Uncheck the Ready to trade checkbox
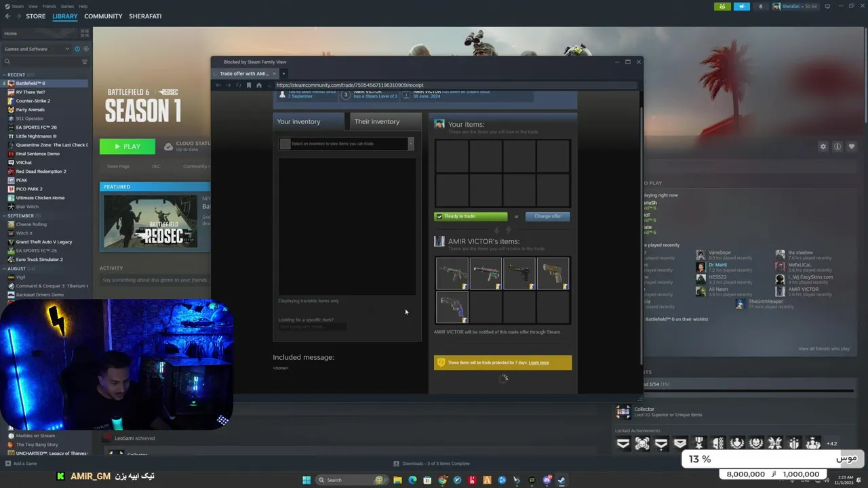 [x=439, y=216]
